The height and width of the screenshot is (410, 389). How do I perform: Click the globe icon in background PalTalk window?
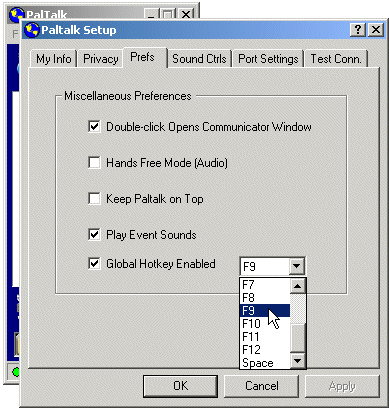click(16, 15)
